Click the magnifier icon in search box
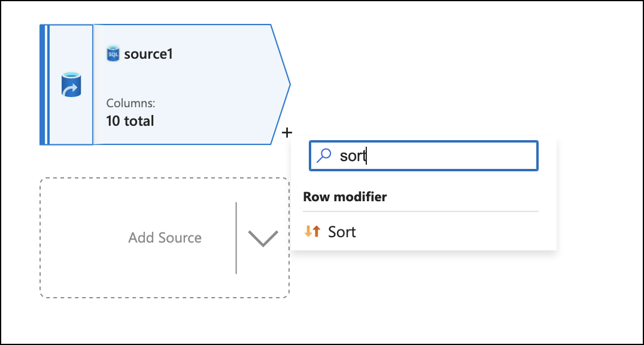Image resolution: width=644 pixels, height=345 pixels. point(324,156)
